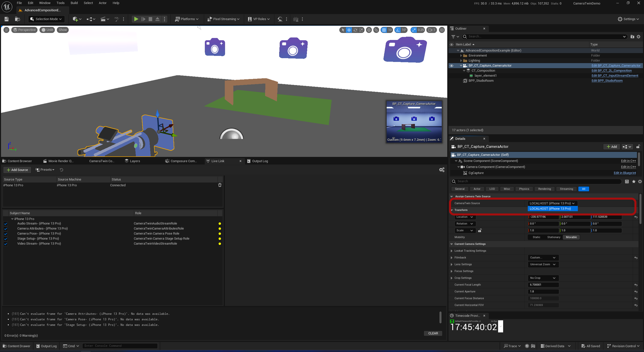Open Edit BP_CT_2L_Composition link

[x=611, y=71]
